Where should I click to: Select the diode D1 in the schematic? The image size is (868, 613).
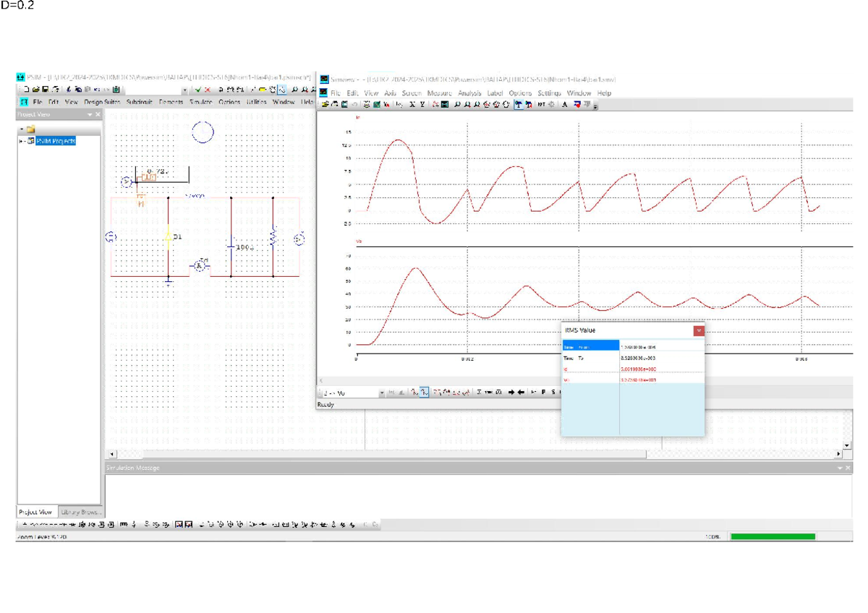168,236
